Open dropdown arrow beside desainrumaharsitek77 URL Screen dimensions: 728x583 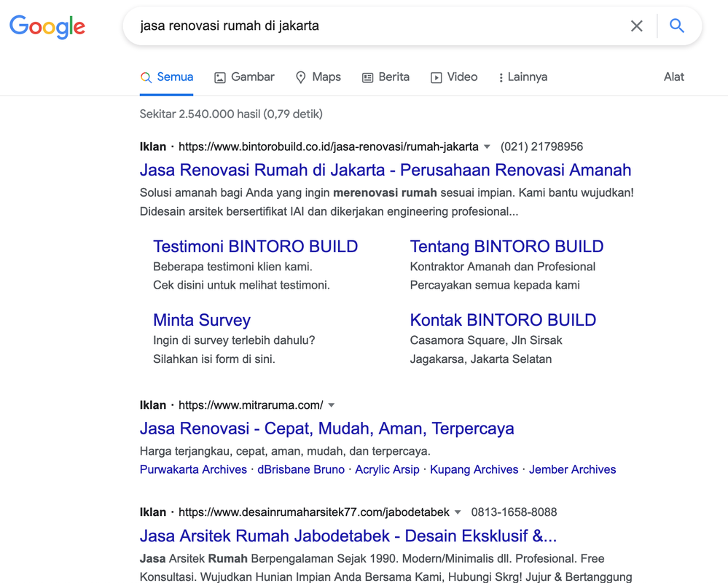point(458,512)
